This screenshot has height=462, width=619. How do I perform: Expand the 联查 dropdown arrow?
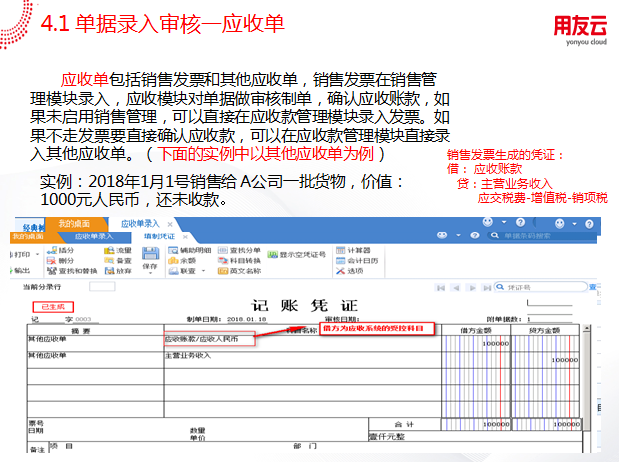click(204, 271)
